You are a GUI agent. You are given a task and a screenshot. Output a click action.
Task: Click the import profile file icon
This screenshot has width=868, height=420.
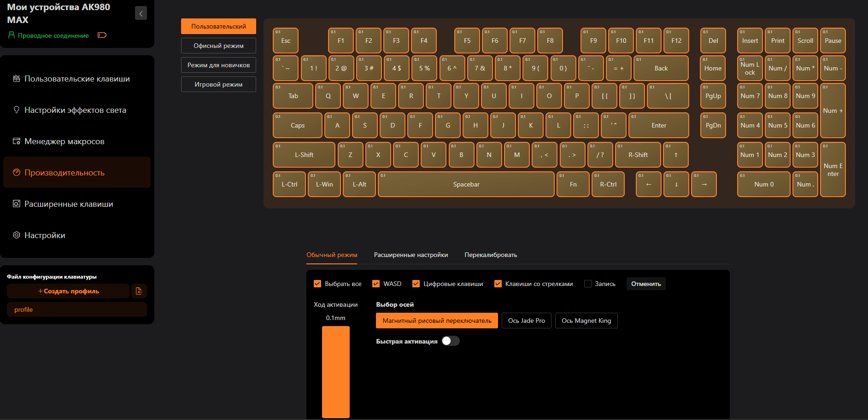click(x=139, y=291)
